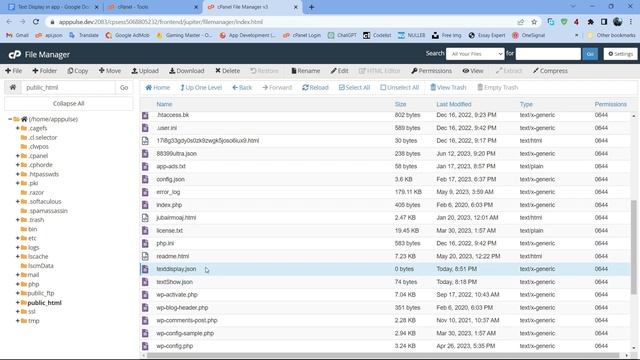Image resolution: width=640 pixels, height=360 pixels.
Task: Click the home icon beside path field
Action: click(x=13, y=87)
